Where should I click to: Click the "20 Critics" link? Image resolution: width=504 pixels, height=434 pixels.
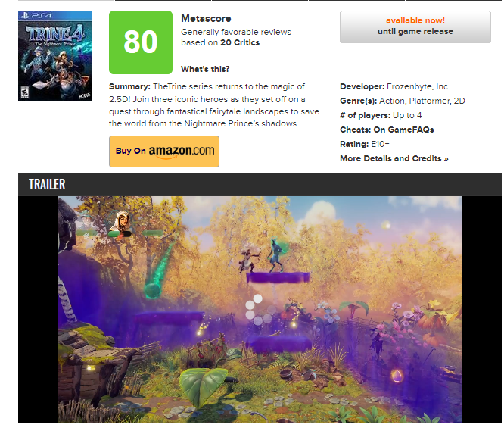pyautogui.click(x=240, y=42)
